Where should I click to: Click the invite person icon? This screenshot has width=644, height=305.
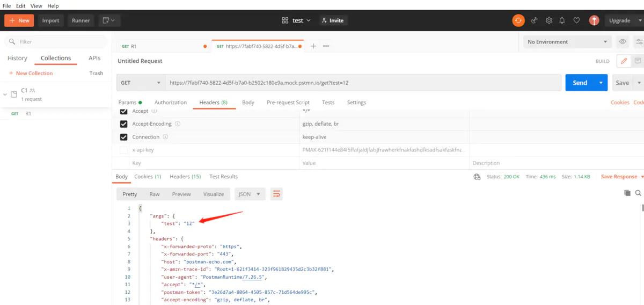point(324,20)
